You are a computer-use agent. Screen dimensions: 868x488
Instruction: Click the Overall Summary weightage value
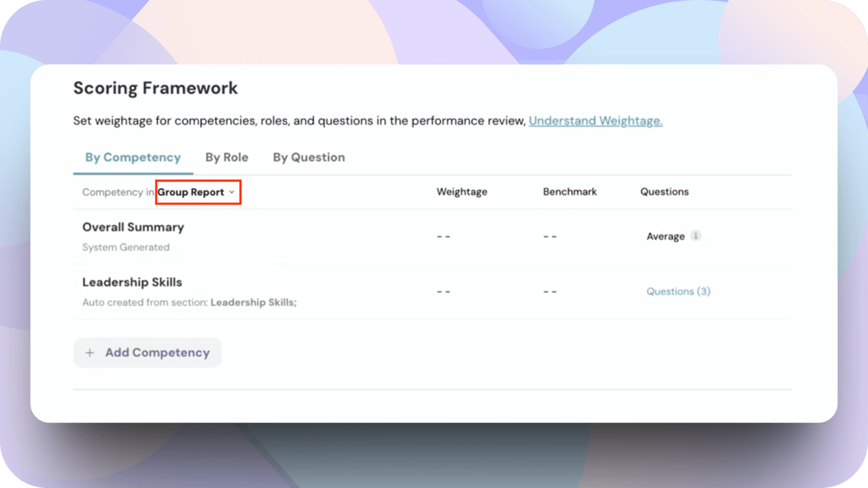pos(444,237)
